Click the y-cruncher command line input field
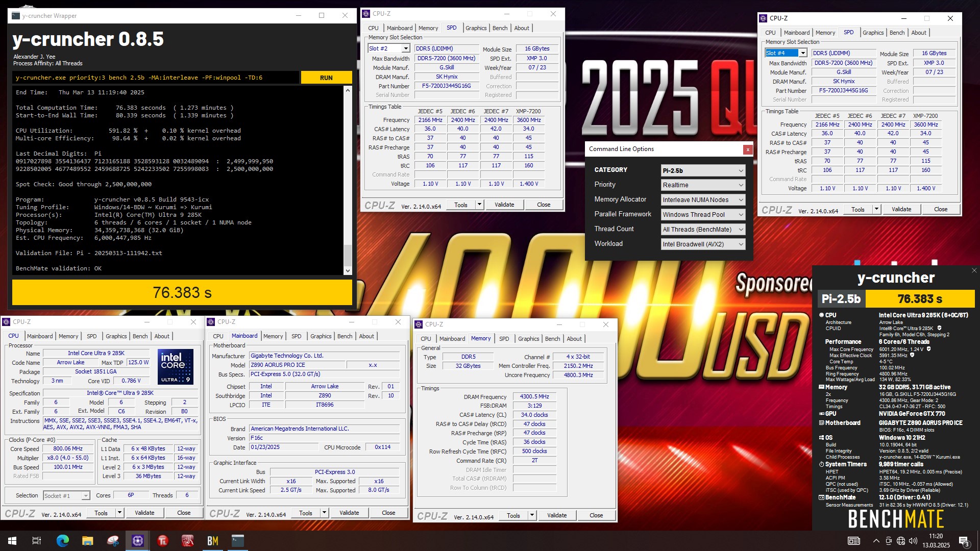 [156, 78]
